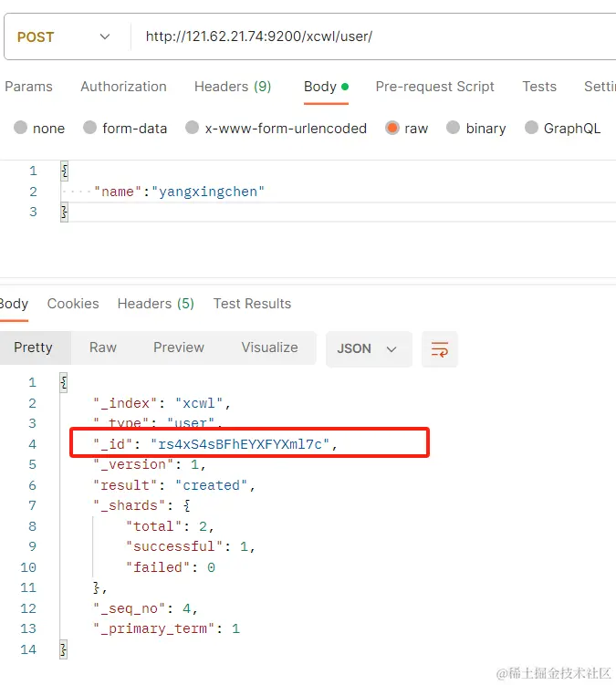Open the Pre-request Script tab
This screenshot has width=616, height=685.
[434, 87]
